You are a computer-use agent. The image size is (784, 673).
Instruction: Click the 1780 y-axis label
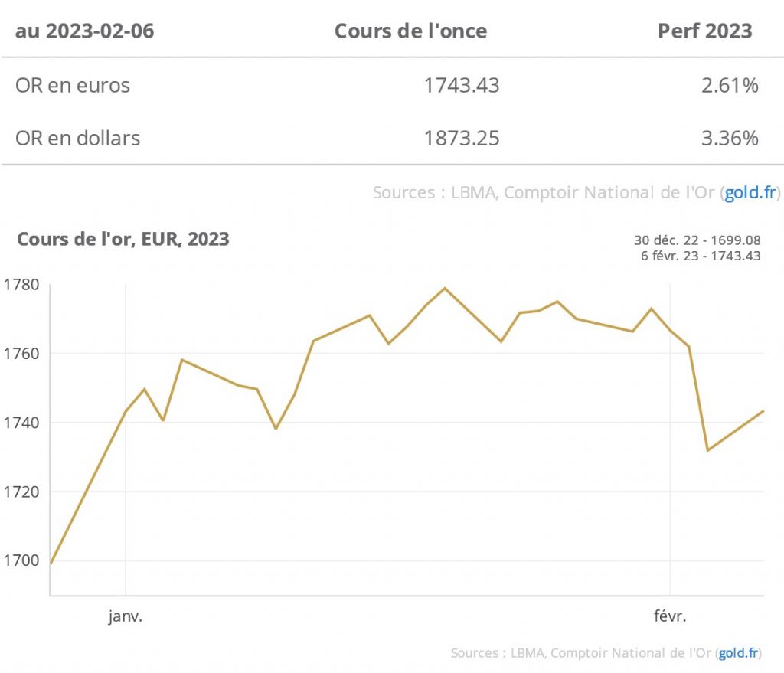(23, 285)
